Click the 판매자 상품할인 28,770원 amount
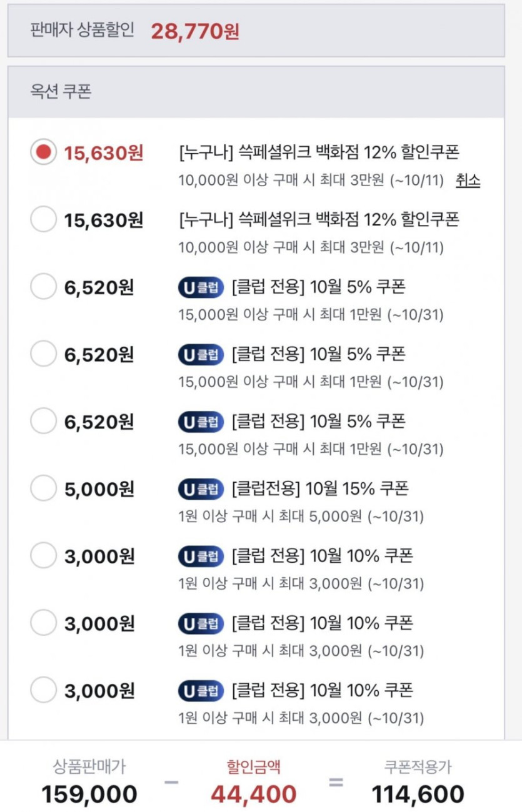 (194, 31)
